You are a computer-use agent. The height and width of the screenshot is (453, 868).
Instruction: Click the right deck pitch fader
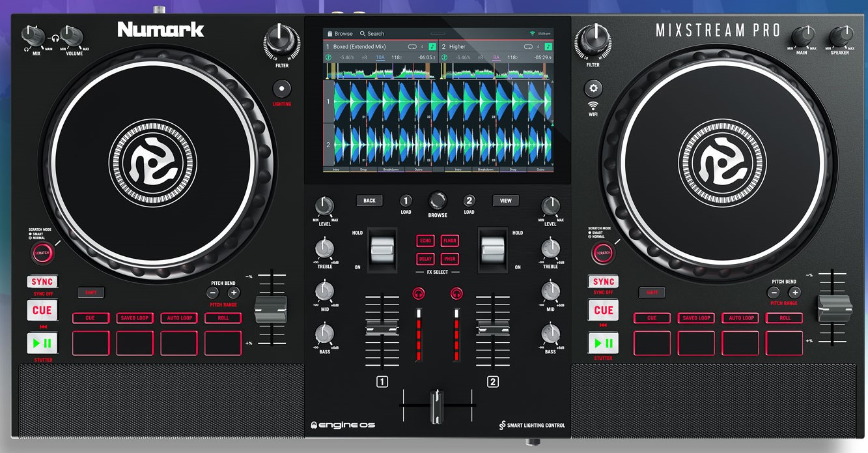(835, 309)
